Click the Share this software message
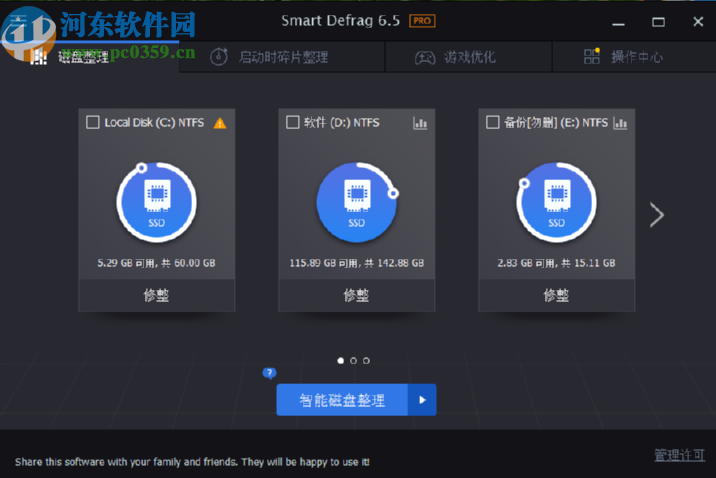The image size is (716, 478). coord(192,462)
